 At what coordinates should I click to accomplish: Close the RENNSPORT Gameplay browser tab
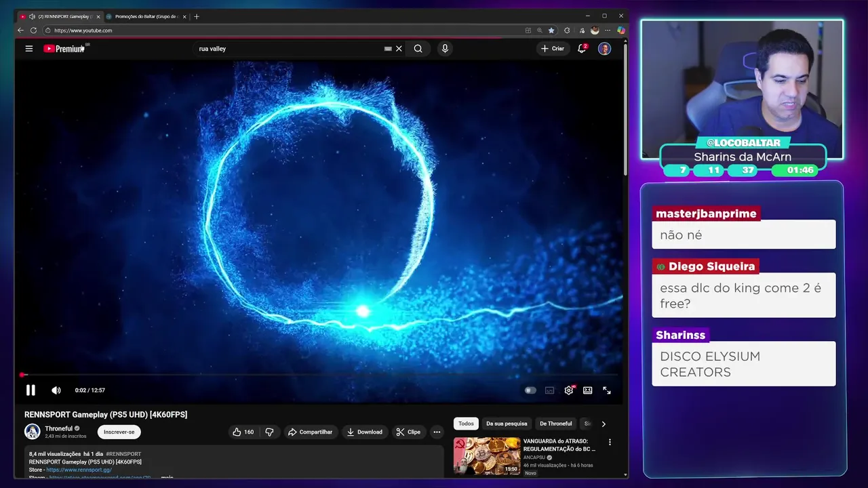pyautogui.click(x=98, y=16)
